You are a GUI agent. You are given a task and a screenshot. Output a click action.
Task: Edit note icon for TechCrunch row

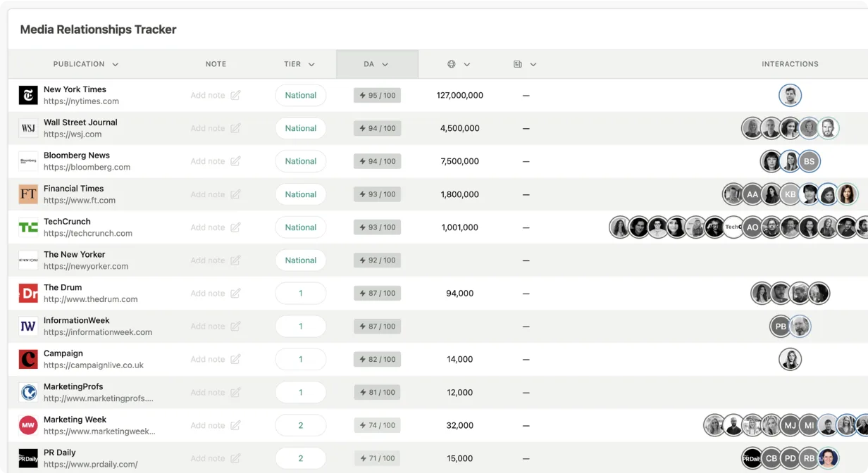pyautogui.click(x=235, y=227)
